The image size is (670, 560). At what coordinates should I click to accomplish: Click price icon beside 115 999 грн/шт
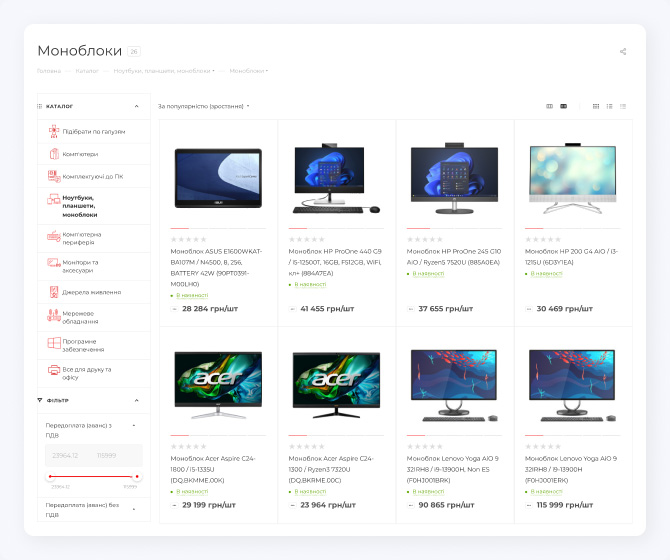pos(529,505)
